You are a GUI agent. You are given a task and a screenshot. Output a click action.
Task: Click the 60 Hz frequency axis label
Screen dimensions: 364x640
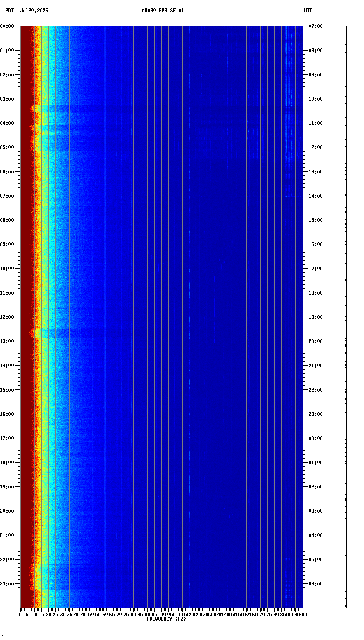[105, 615]
